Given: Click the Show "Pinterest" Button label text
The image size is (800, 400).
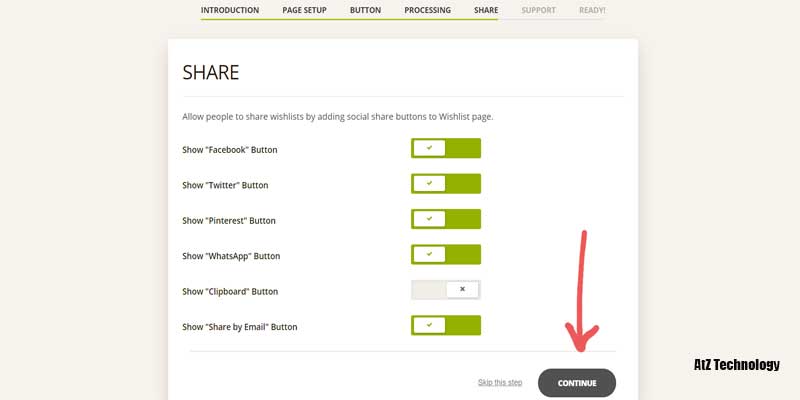Looking at the screenshot, I should click(228, 220).
